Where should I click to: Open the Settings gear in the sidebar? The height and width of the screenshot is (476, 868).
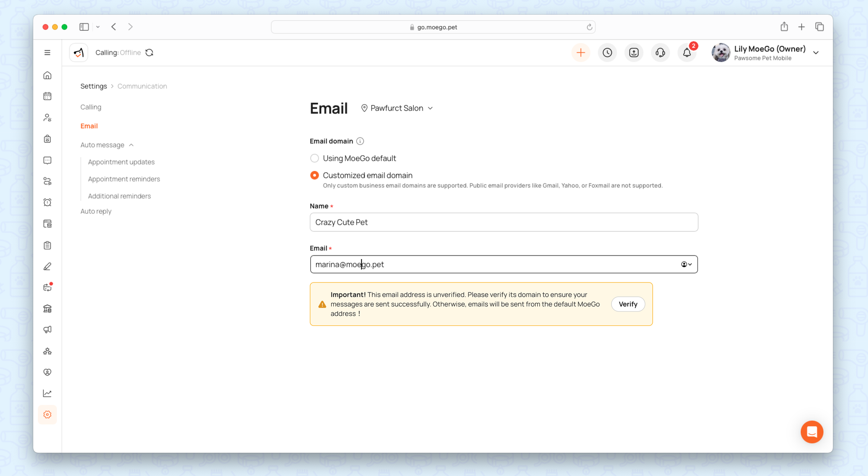47,414
